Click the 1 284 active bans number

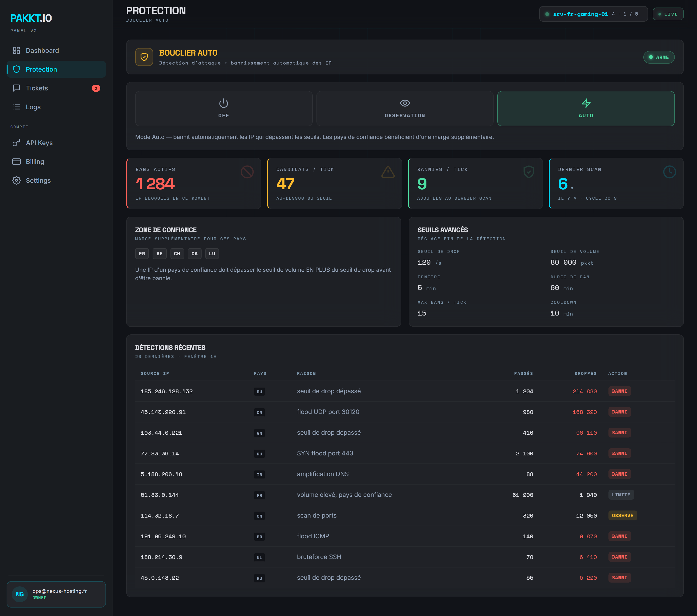point(155,184)
